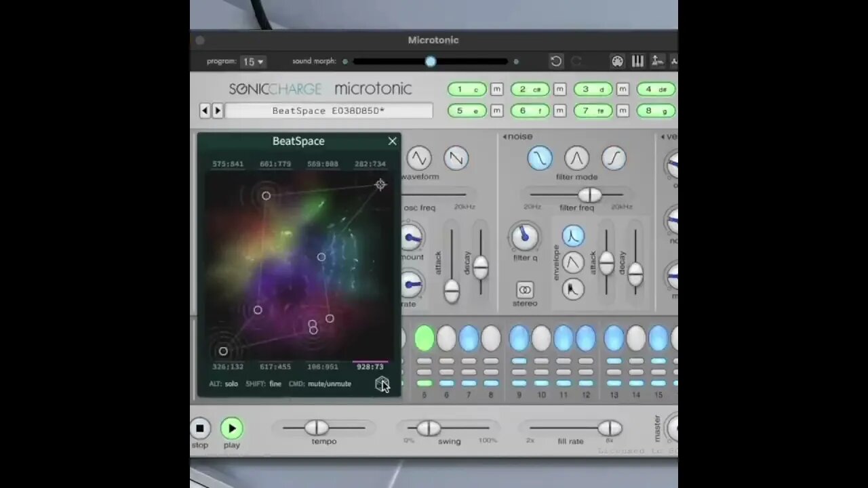
Task: Toggle the noise stereo button
Action: coord(525,290)
